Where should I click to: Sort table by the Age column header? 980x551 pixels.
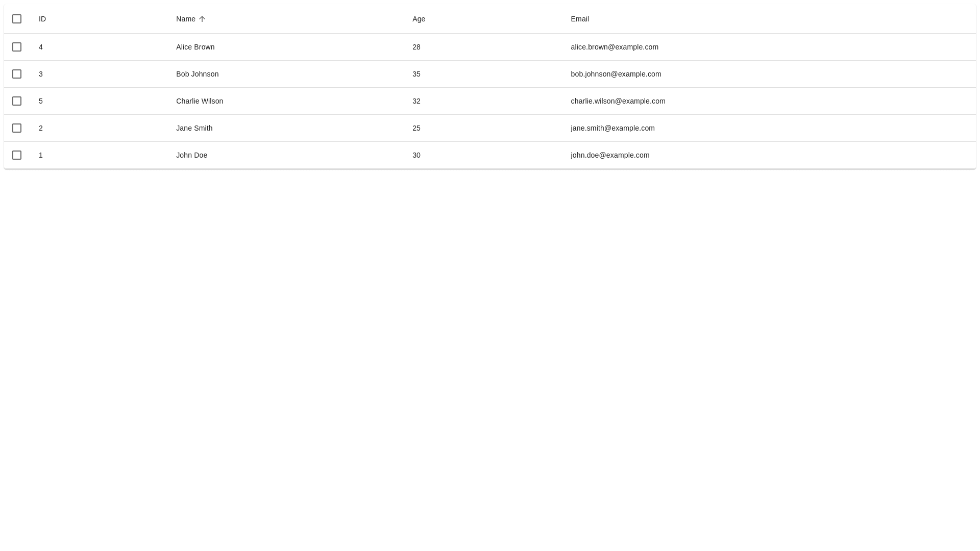click(x=419, y=19)
